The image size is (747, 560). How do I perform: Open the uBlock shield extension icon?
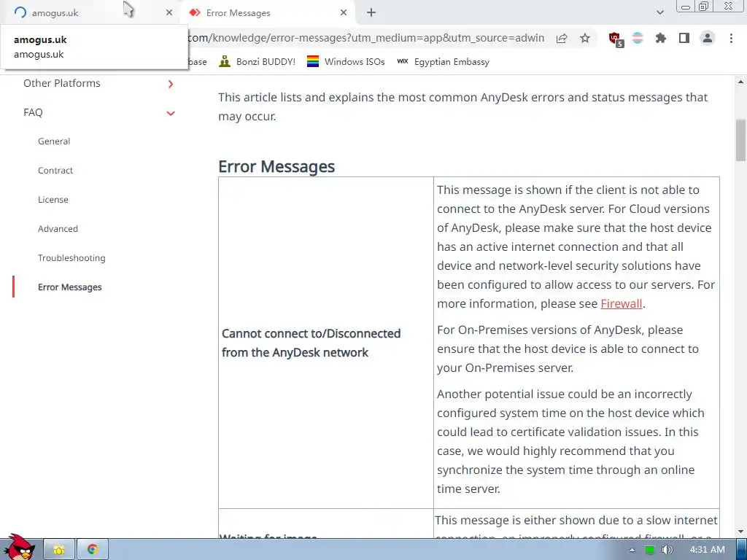(616, 39)
